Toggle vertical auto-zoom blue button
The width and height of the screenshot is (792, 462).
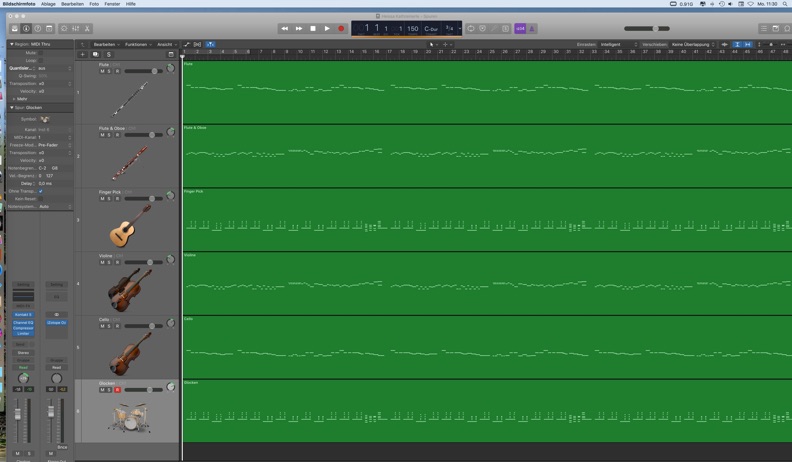tap(737, 44)
